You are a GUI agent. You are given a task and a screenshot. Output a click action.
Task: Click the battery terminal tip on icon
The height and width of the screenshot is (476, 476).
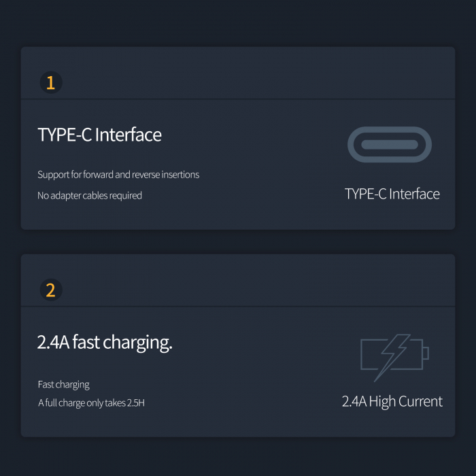(426, 353)
